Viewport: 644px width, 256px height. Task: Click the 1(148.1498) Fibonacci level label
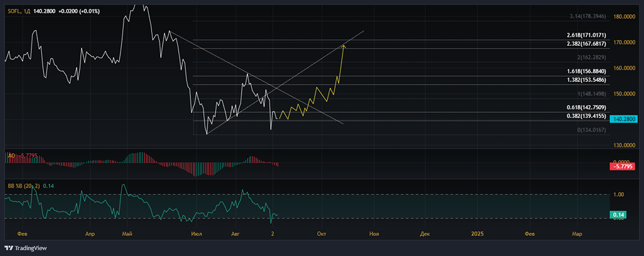click(591, 94)
